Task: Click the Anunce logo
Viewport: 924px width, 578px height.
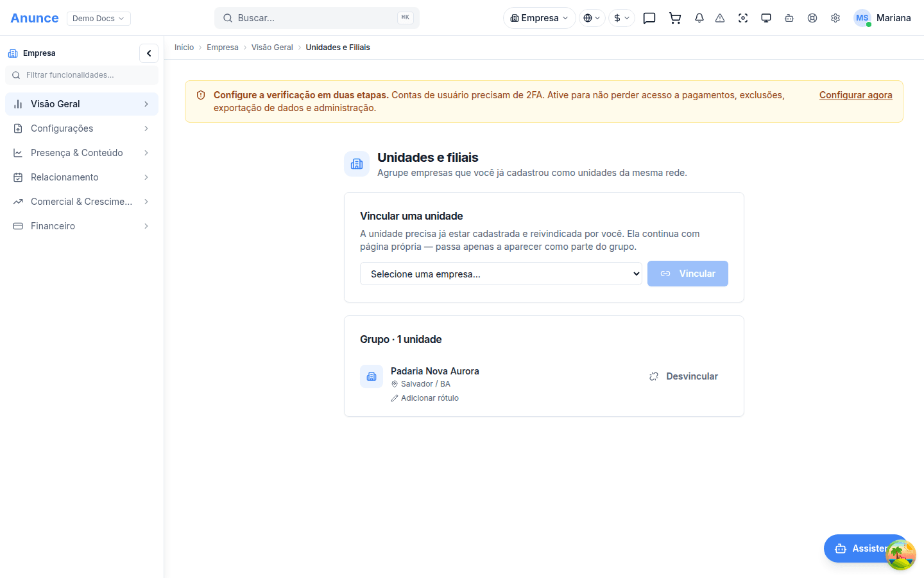Action: (35, 18)
